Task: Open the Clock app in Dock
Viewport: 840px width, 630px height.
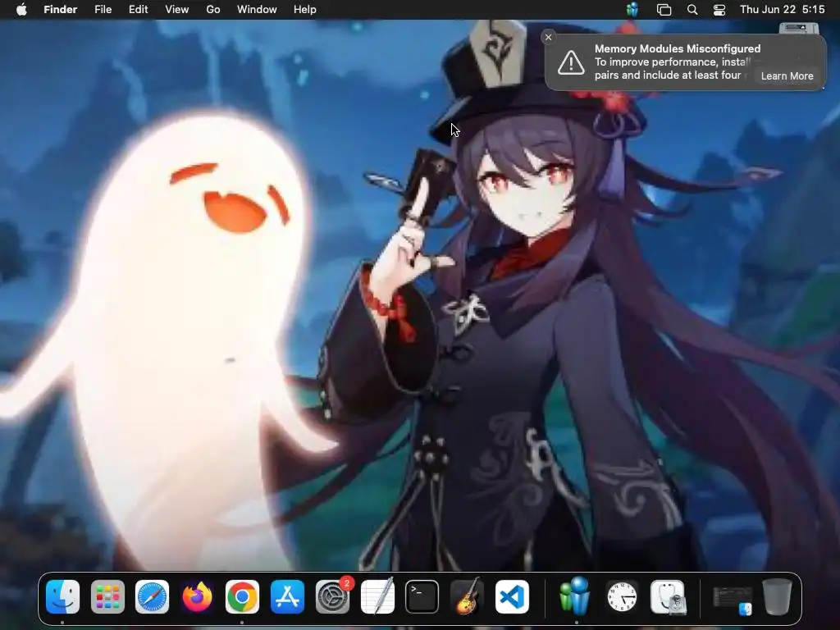Action: [622, 597]
